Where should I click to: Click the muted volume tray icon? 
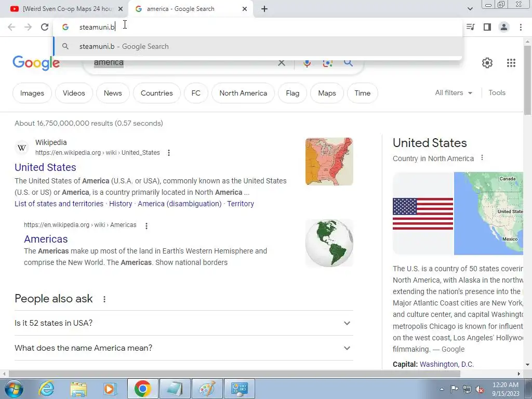point(480,389)
